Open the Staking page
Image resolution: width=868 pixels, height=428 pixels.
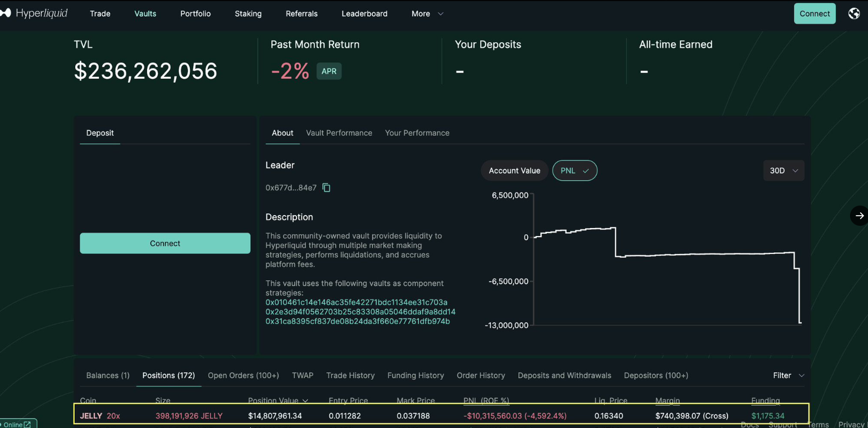click(248, 13)
